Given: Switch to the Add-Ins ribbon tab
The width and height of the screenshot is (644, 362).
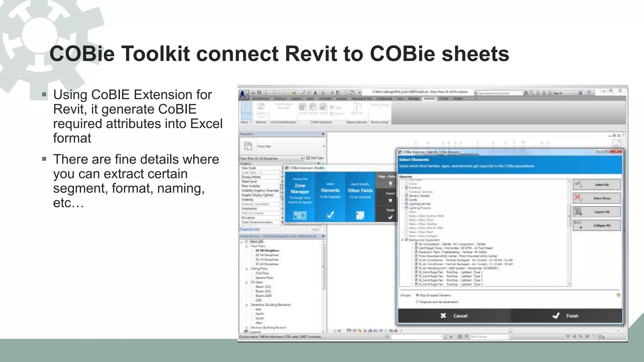Looking at the screenshot, I should click(429, 99).
